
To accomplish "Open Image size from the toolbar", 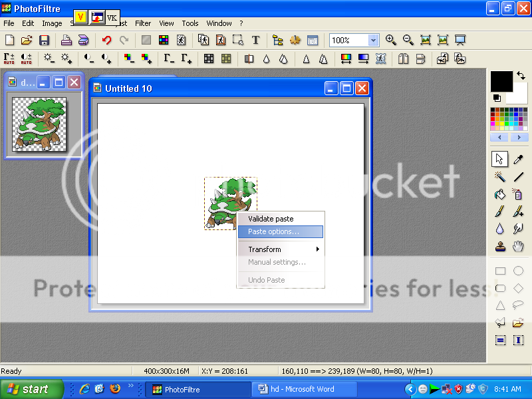I will click(203, 40).
